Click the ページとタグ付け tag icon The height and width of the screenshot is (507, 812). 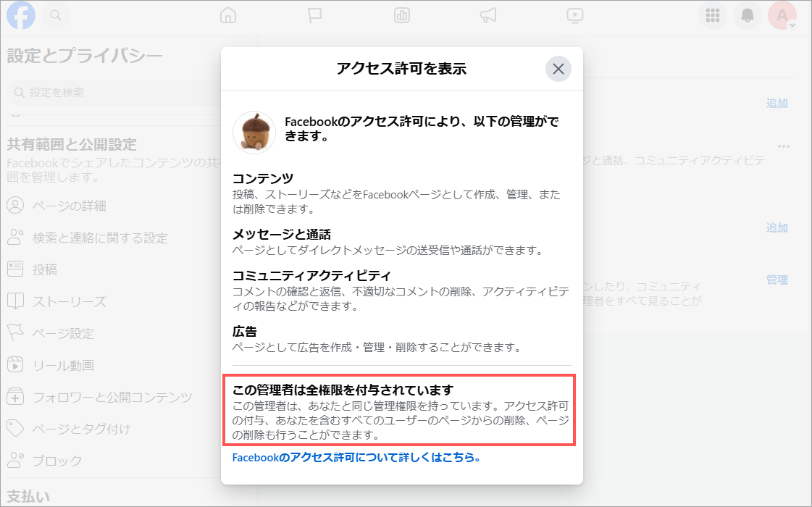click(x=15, y=428)
